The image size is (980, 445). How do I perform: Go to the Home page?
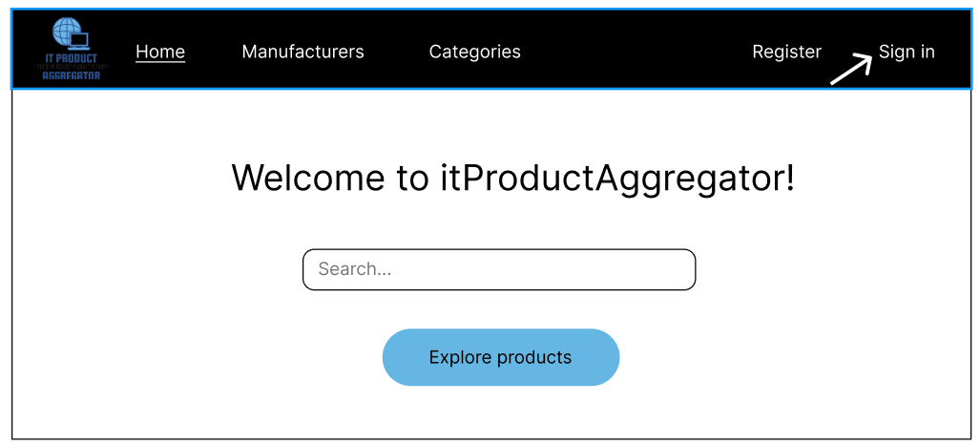[160, 52]
